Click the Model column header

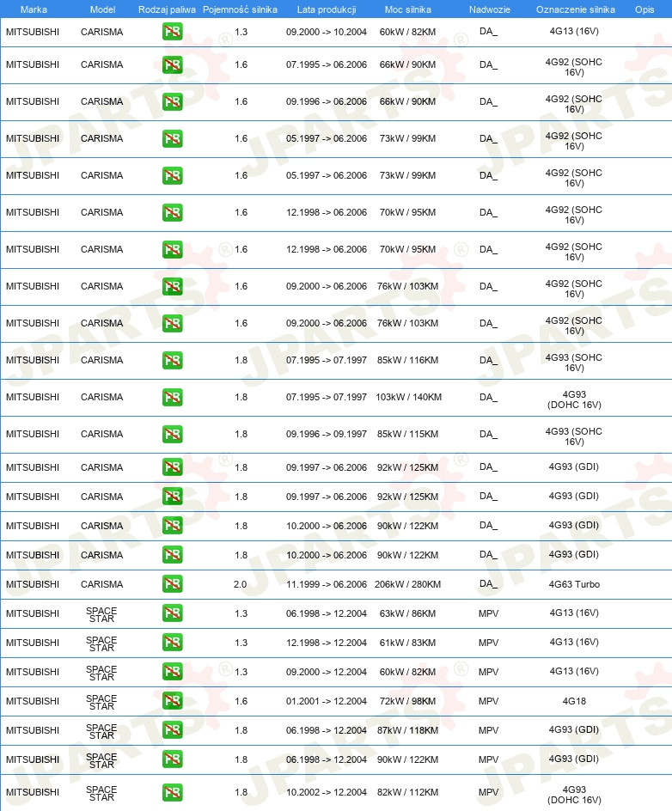102,9
